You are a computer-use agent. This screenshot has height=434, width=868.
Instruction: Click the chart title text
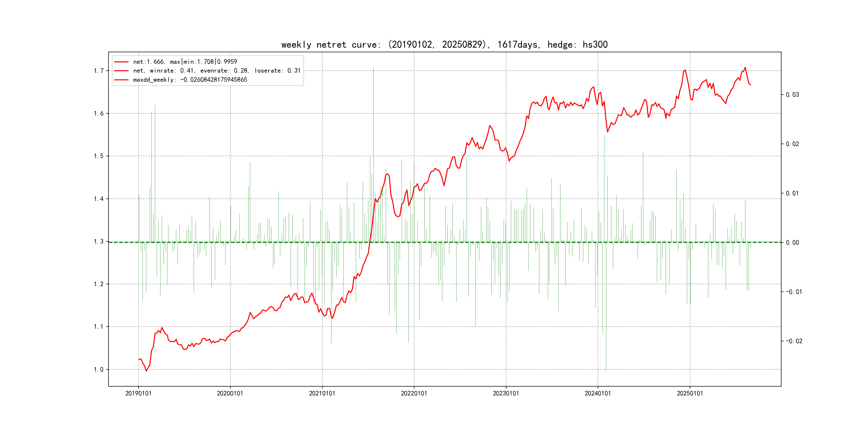pos(444,44)
